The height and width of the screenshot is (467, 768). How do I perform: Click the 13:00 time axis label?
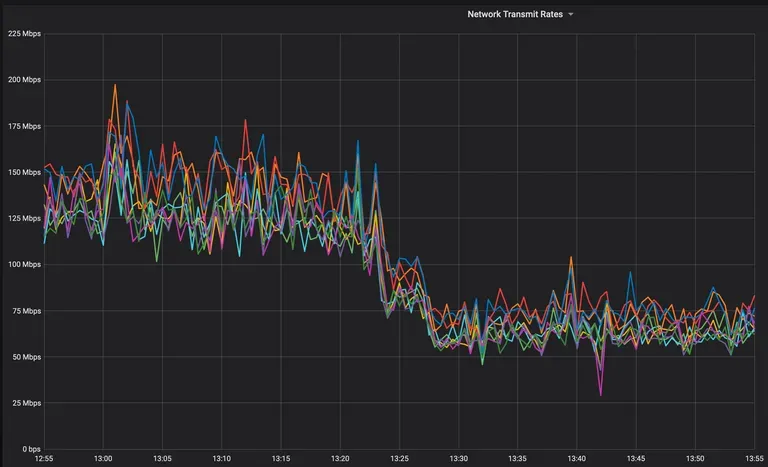pos(103,459)
